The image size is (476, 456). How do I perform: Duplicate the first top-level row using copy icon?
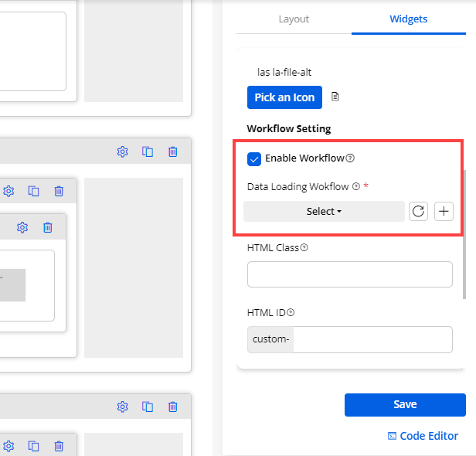pyautogui.click(x=148, y=151)
